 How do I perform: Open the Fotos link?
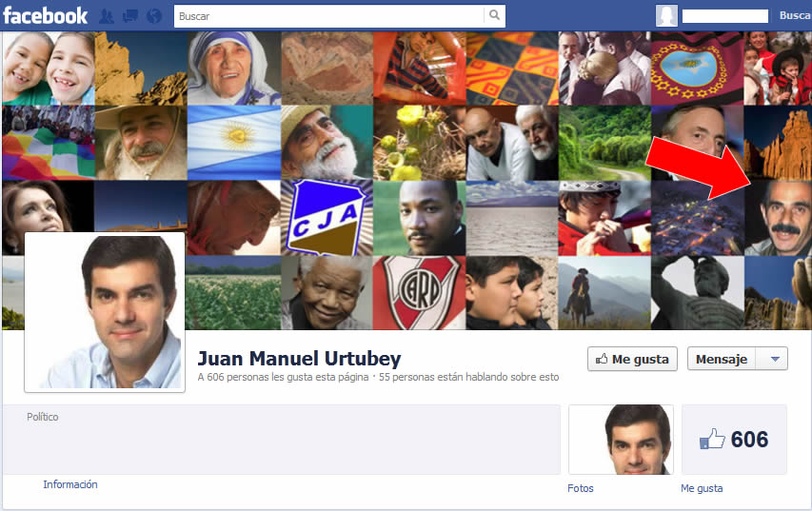(x=581, y=488)
